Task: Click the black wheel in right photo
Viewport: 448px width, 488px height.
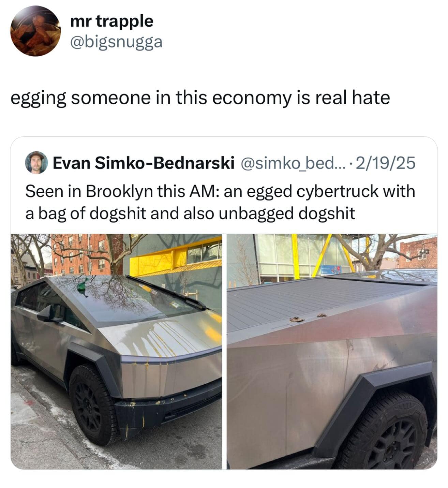Action: click(x=387, y=433)
